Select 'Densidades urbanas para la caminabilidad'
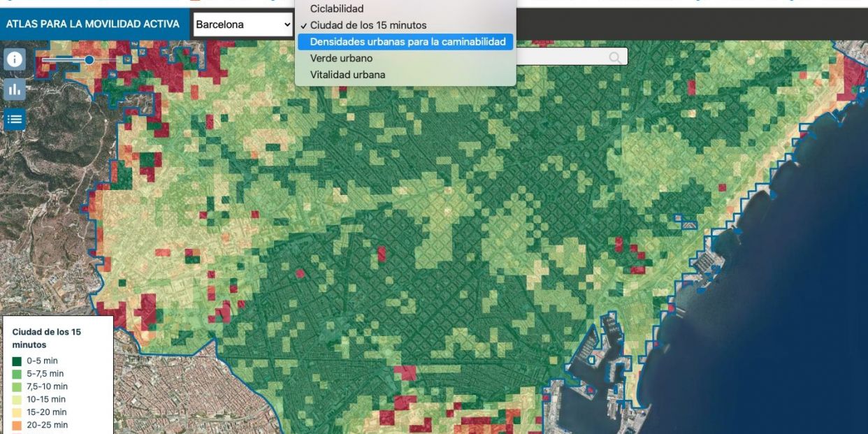The width and height of the screenshot is (868, 434). point(407,41)
